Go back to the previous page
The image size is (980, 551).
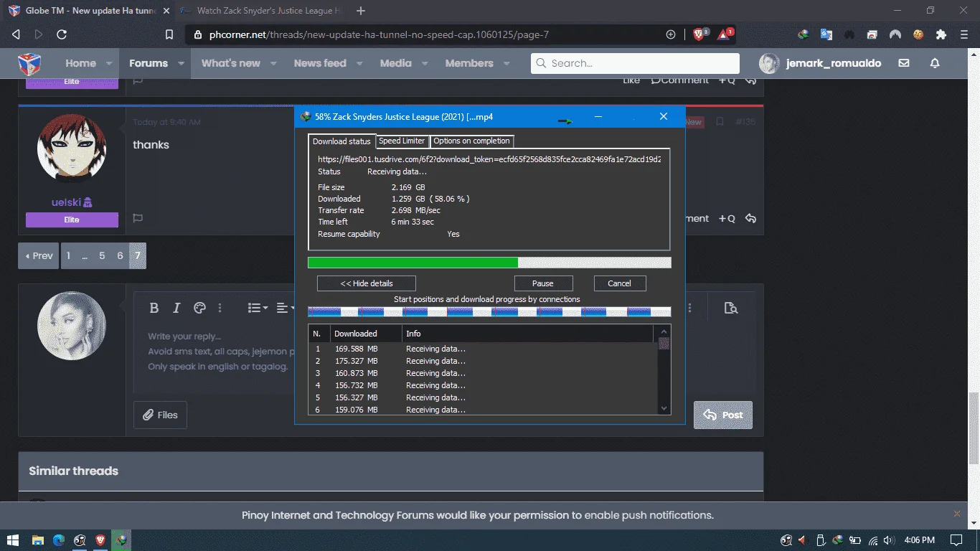click(x=16, y=34)
